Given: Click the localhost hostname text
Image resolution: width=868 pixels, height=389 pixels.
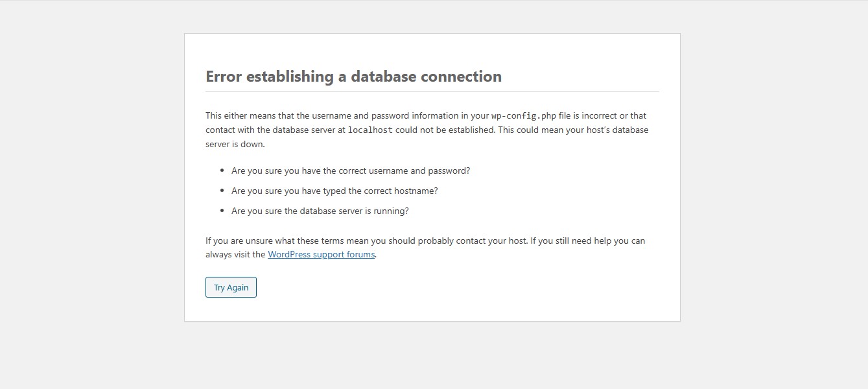Looking at the screenshot, I should coord(370,130).
